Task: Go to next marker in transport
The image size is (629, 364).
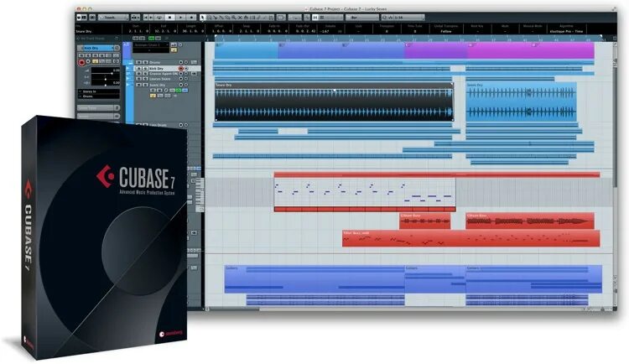Action: pyautogui.click(x=151, y=18)
